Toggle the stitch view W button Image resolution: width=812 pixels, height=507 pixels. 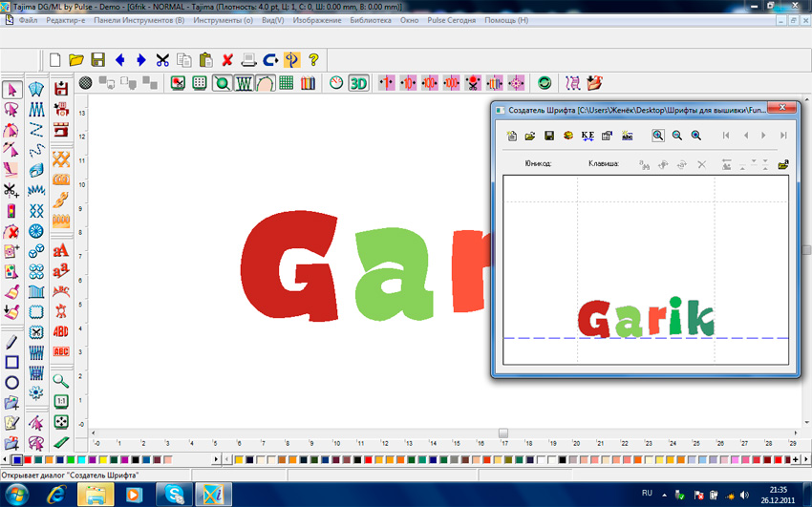point(244,83)
